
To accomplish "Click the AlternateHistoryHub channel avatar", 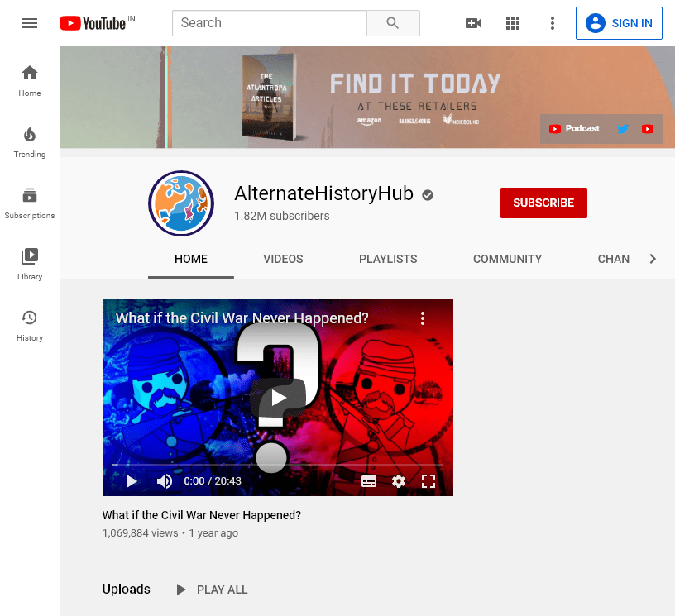I will [181, 203].
